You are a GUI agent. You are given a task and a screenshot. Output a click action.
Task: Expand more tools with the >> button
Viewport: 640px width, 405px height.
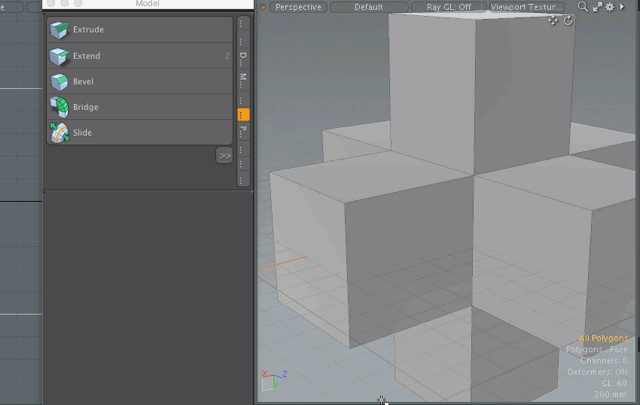point(224,156)
